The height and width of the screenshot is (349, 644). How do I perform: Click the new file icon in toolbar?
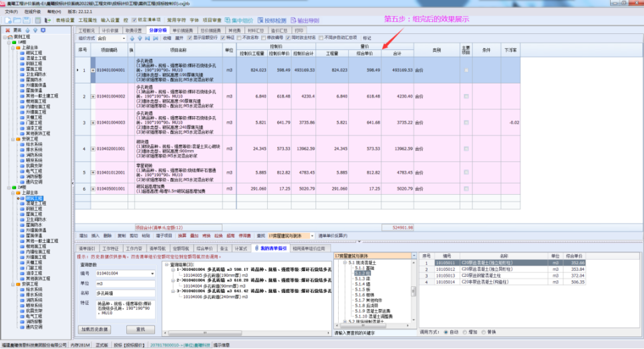(7, 21)
